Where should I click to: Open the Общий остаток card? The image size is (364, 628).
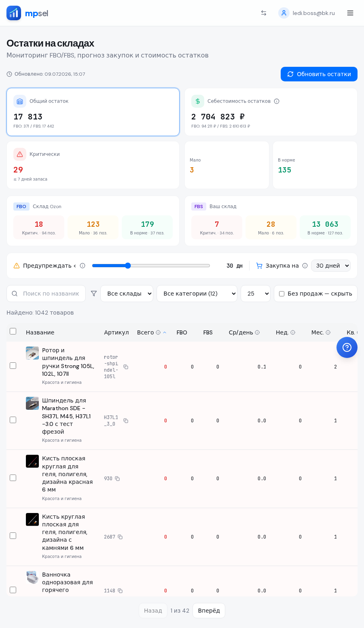93,112
